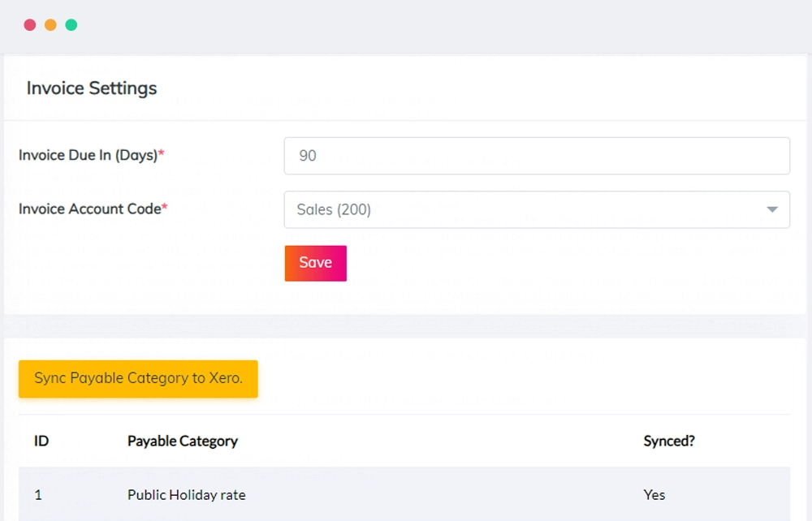Click the red Save button
The image size is (812, 521).
coord(315,264)
